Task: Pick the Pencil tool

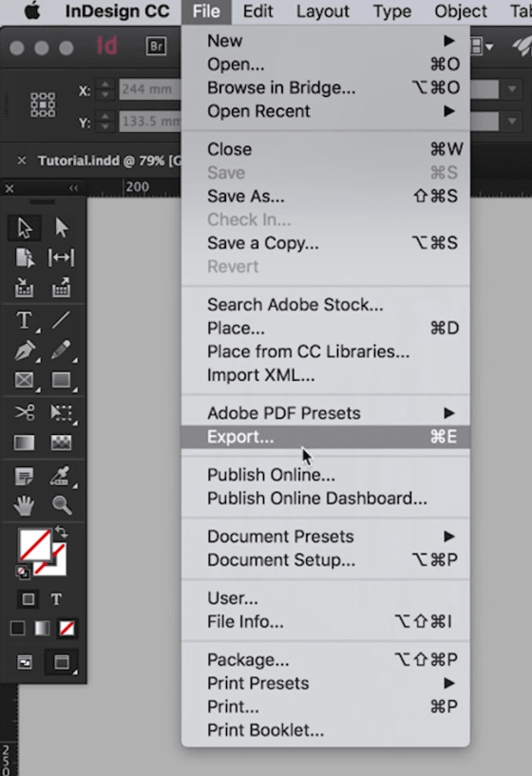Action: pyautogui.click(x=61, y=350)
